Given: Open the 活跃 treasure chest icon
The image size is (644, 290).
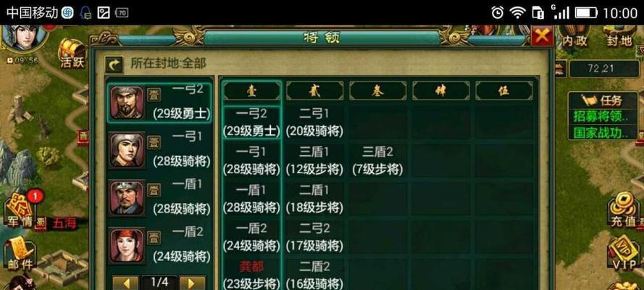Looking at the screenshot, I should pyautogui.click(x=72, y=54).
